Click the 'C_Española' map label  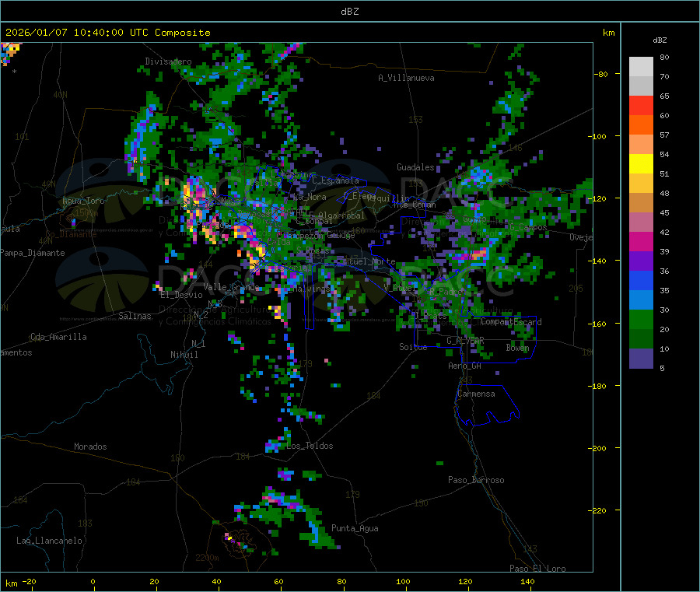coord(335,180)
